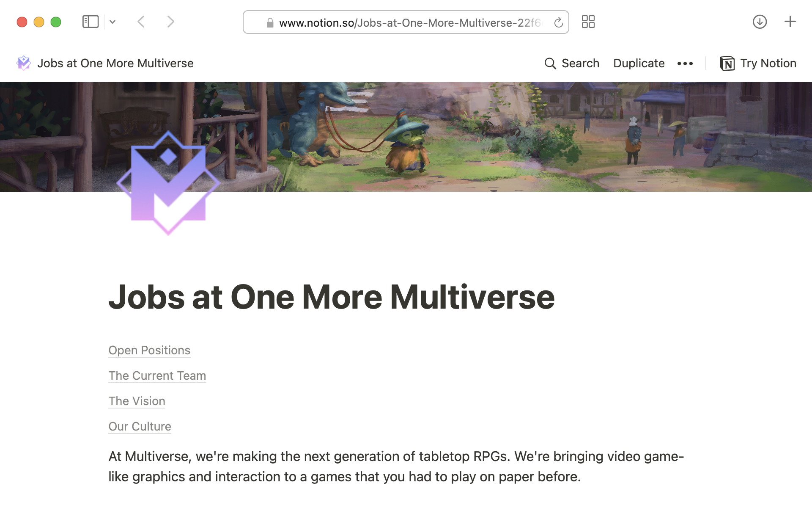812x508 pixels.
Task: Go back with the back arrow
Action: pyautogui.click(x=141, y=22)
